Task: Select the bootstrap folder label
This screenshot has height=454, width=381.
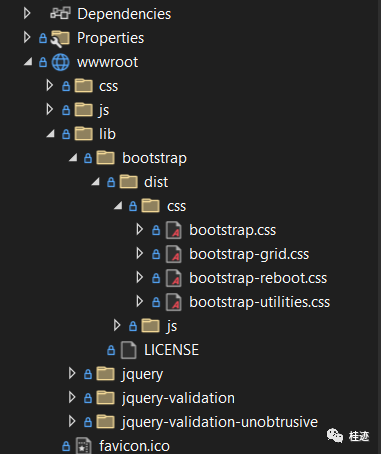Action: tap(154, 158)
